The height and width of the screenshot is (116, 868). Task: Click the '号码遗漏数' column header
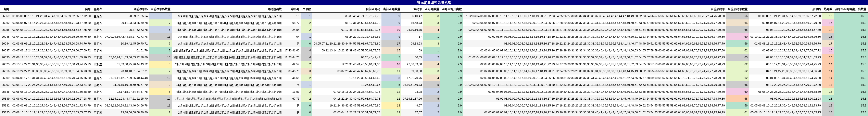[274, 9]
